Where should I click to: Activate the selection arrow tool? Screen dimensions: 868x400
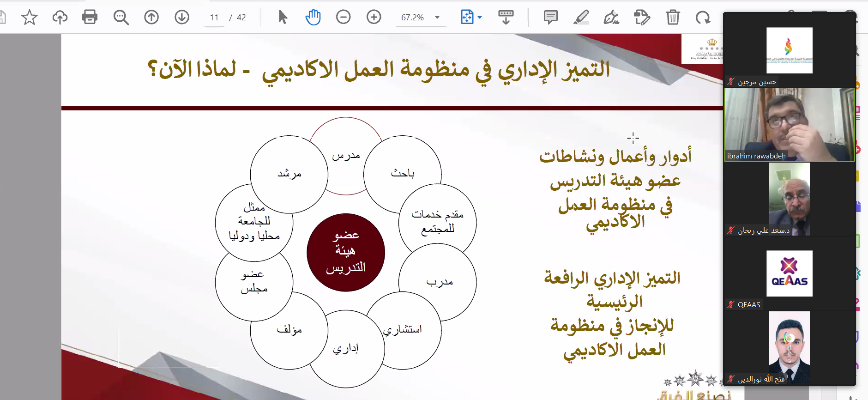click(x=283, y=18)
